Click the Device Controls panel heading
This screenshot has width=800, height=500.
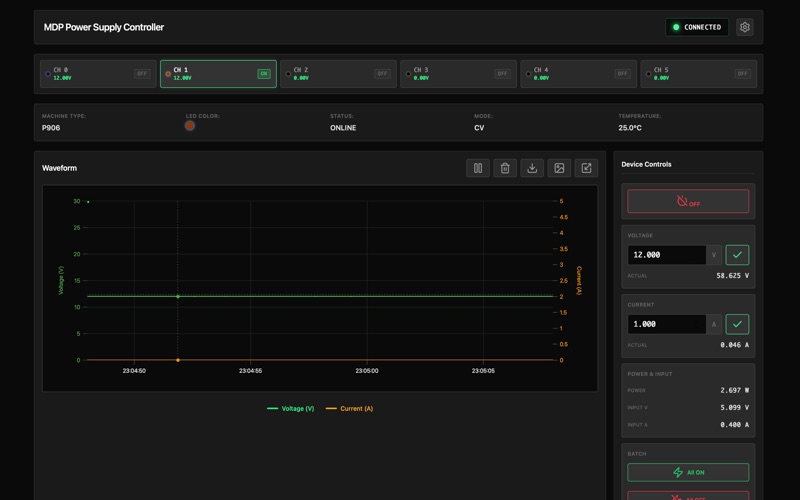(x=646, y=164)
